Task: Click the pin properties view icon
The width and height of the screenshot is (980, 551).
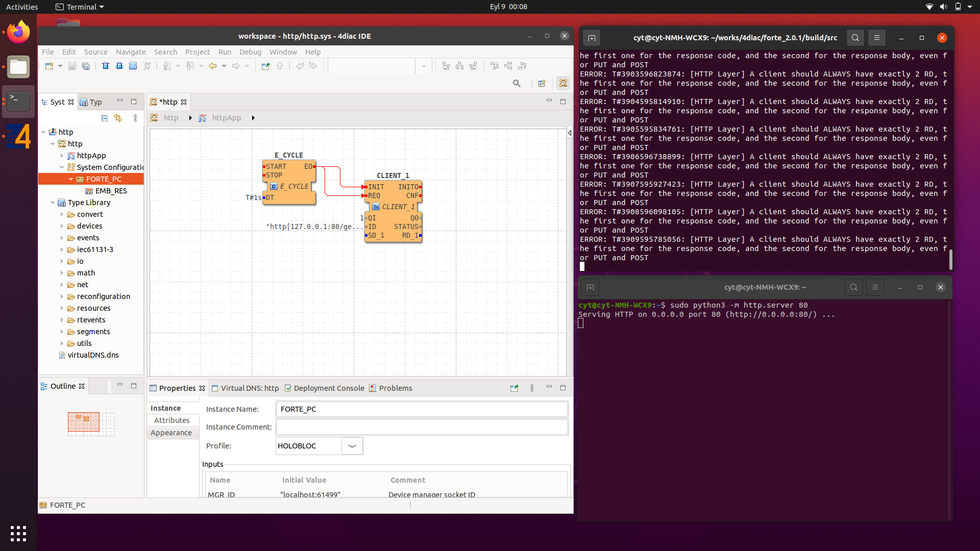Action: tap(514, 388)
